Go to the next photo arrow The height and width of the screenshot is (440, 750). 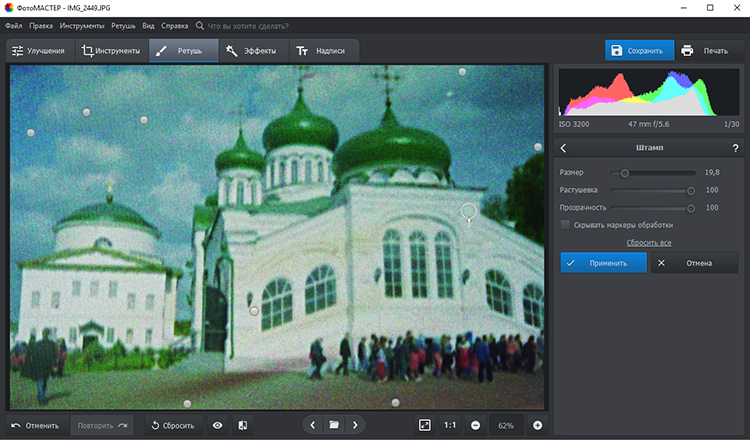point(354,425)
